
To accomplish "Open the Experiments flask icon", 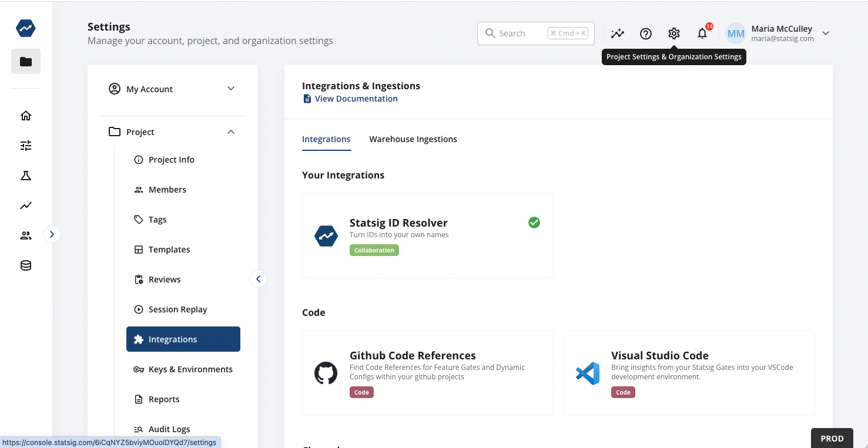I will tap(25, 176).
